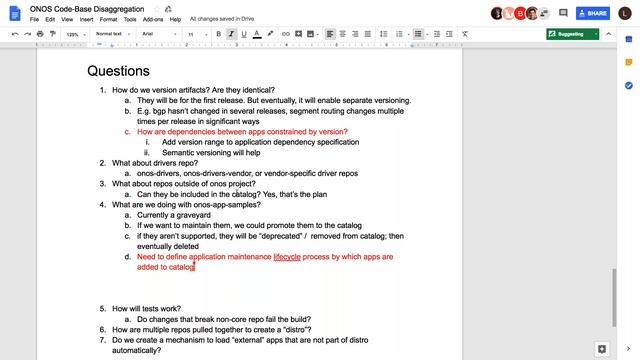Hide the menus with collapse arrow
640x360 pixels.
609,34
